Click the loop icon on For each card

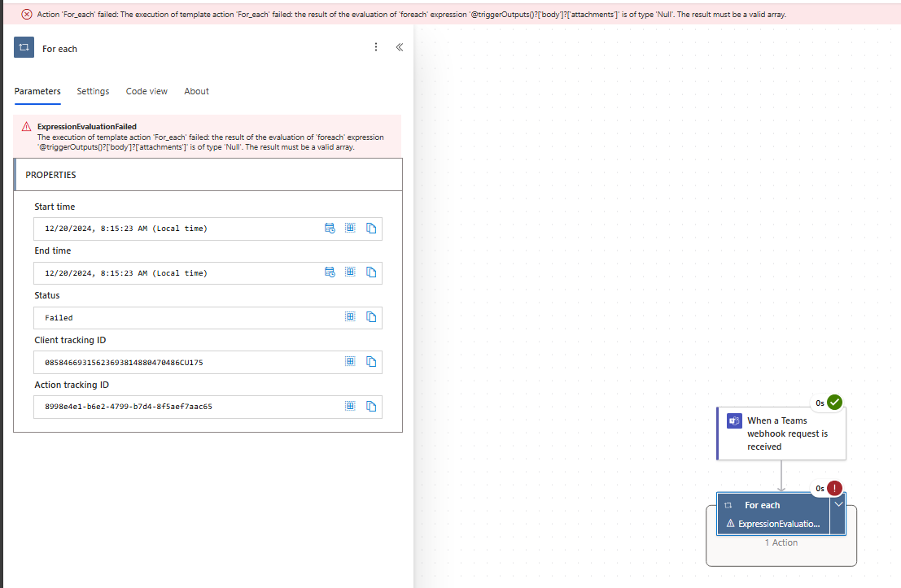[x=728, y=505]
